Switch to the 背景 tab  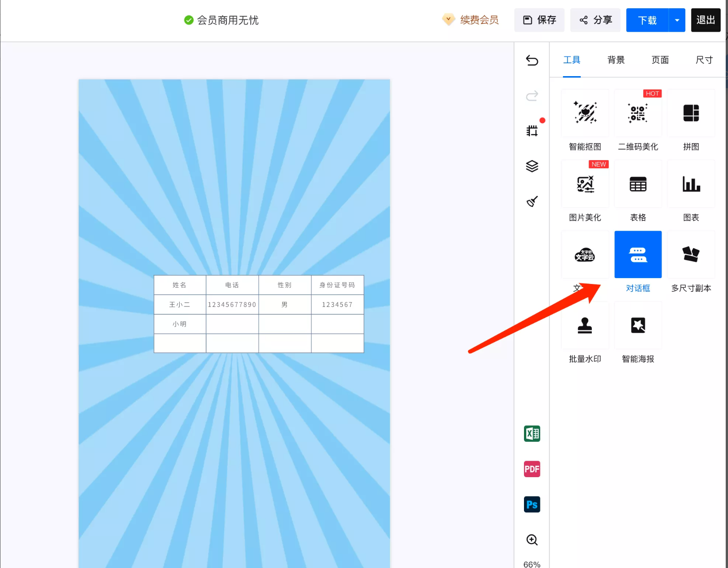616,60
